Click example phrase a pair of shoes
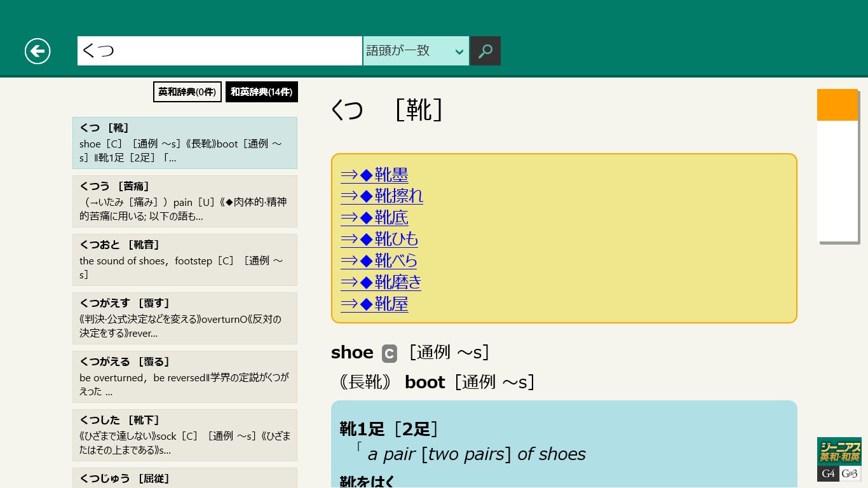Screen dimensions: 868x488 tap(477, 454)
